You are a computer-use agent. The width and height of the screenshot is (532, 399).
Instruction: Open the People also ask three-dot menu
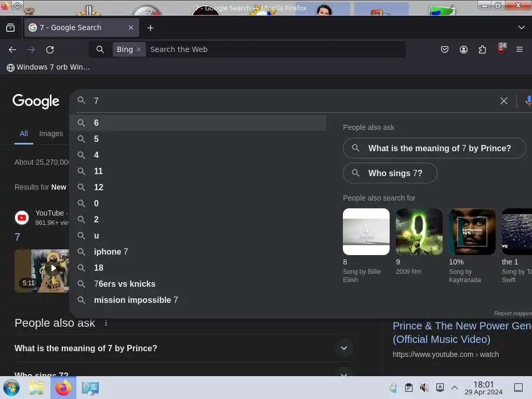point(106,323)
